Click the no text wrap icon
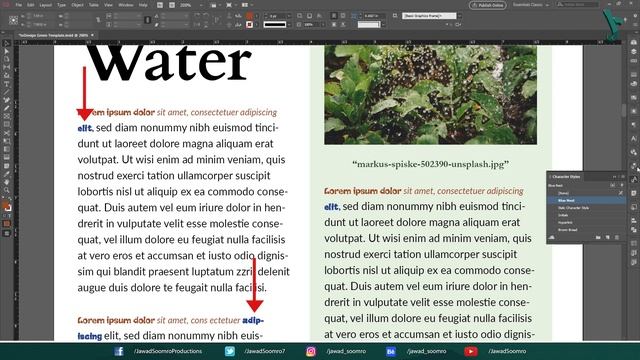 point(334,16)
